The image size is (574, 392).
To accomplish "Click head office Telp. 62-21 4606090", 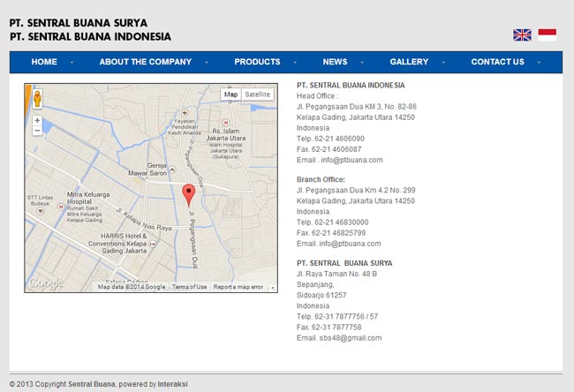I will pos(330,139).
